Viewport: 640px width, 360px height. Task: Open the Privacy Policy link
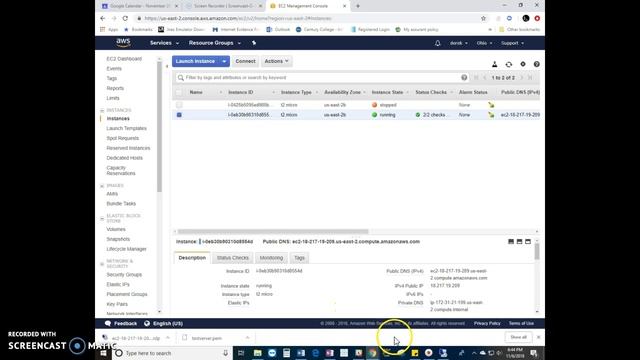487,323
